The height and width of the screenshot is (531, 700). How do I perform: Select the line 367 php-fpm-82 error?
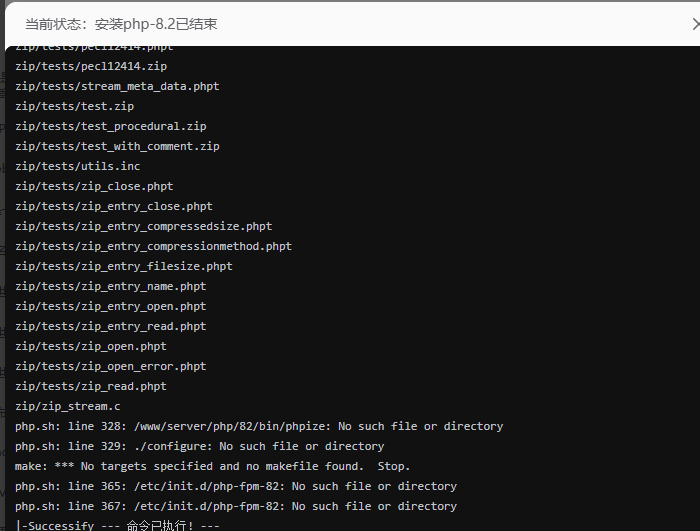(x=236, y=506)
